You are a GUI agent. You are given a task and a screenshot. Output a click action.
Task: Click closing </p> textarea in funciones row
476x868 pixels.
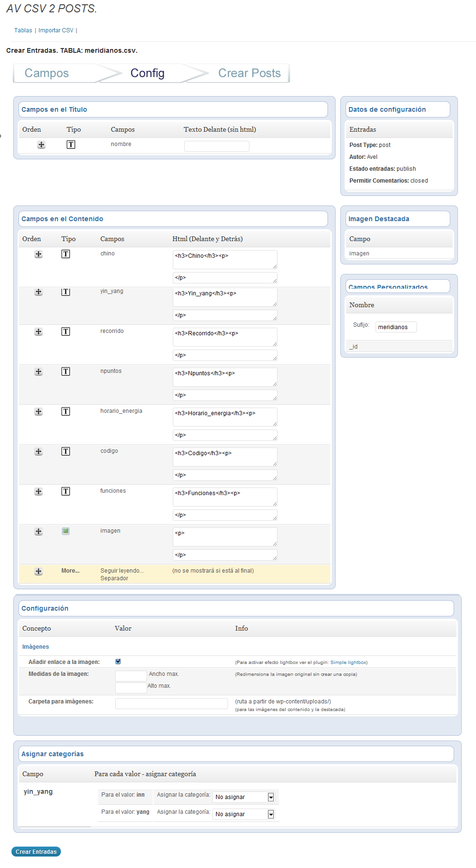click(225, 515)
